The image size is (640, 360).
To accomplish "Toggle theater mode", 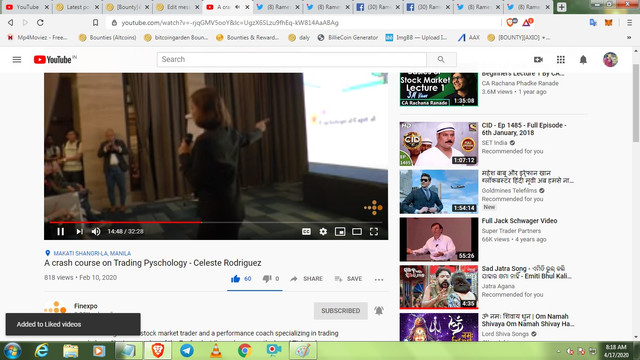I will 357,231.
